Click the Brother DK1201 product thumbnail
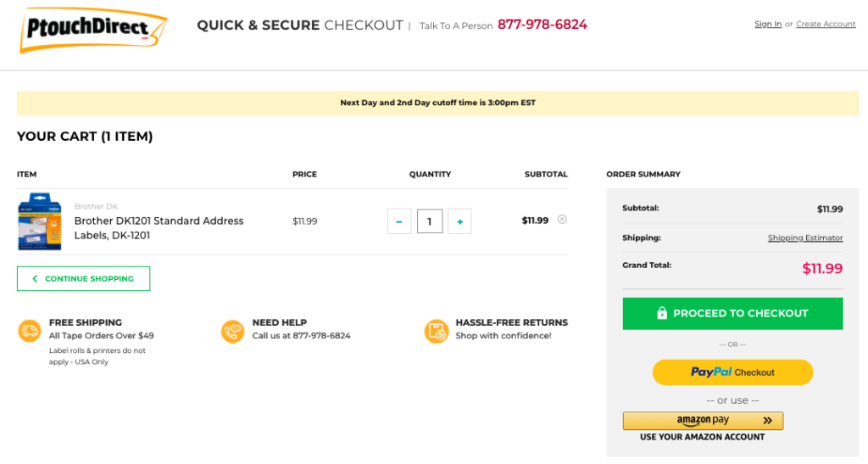Screen dimensions: 868x464 tap(40, 221)
